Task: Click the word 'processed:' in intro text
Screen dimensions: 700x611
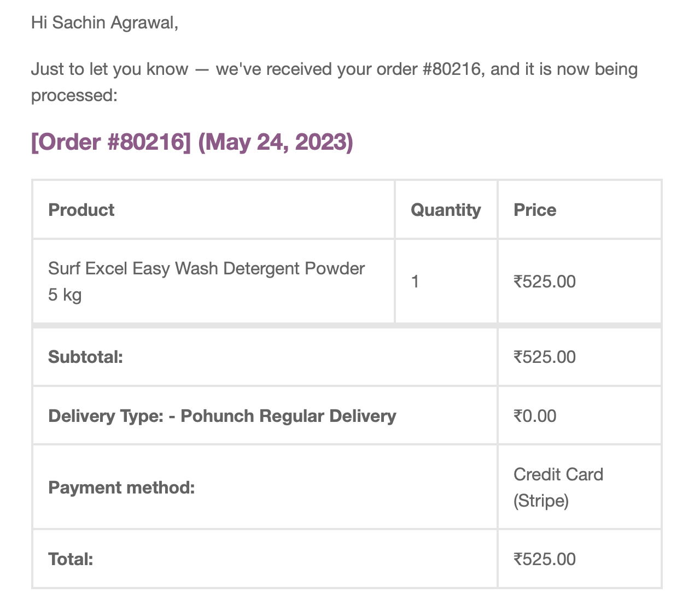Action: [74, 96]
